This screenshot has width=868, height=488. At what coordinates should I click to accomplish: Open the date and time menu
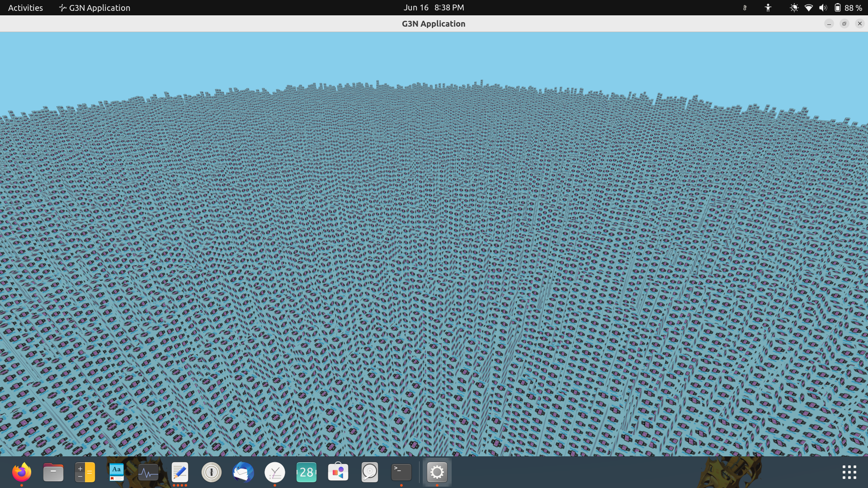[x=434, y=8]
